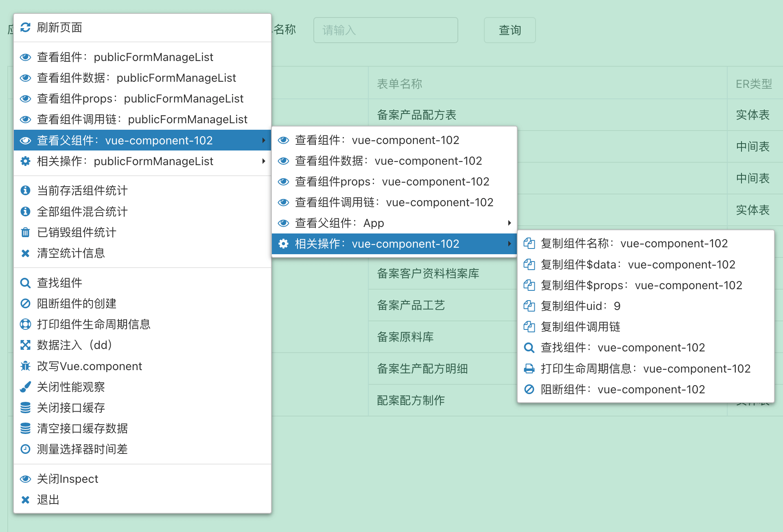The height and width of the screenshot is (532, 783).
Task: Open the 相关操作: vue-component-102 submenu arrow
Action: [509, 244]
